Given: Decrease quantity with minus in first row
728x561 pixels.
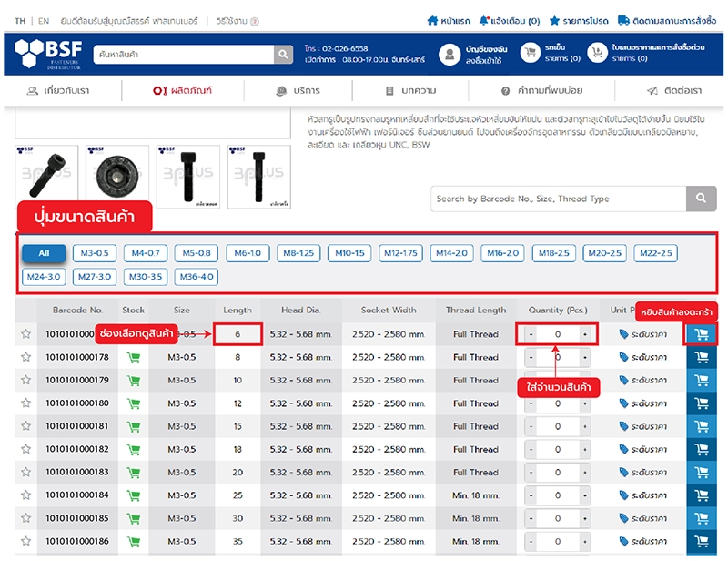Looking at the screenshot, I should 531,334.
